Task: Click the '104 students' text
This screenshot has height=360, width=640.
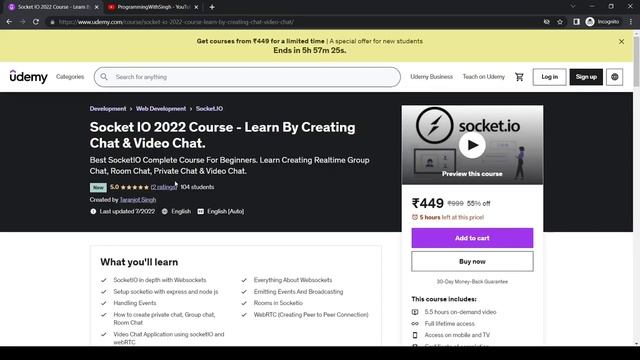Action: 197,187
